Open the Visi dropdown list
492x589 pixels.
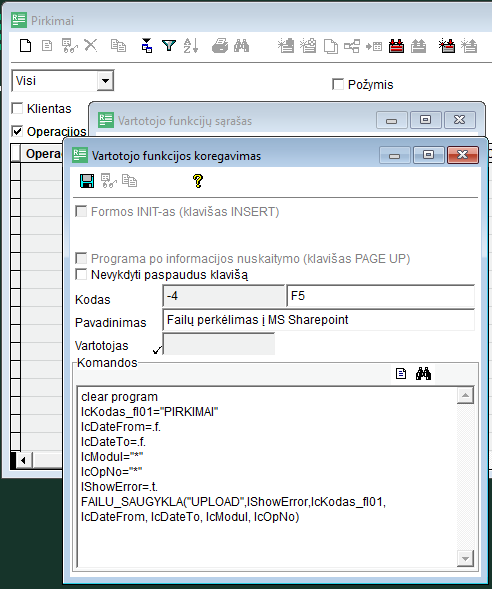105,81
